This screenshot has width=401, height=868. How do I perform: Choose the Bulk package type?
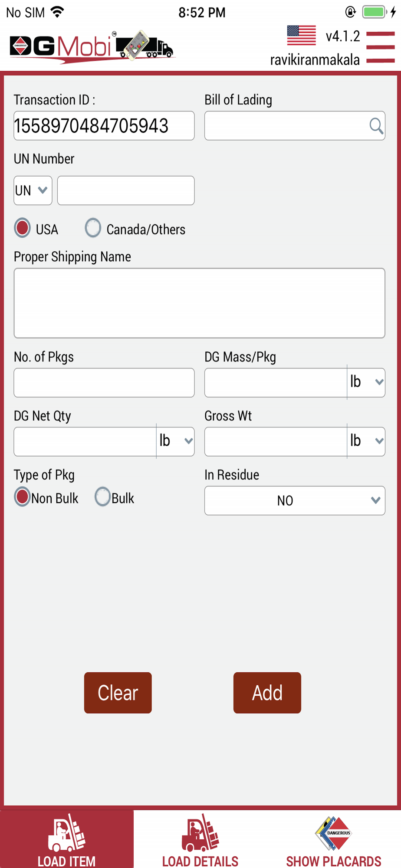coord(102,497)
